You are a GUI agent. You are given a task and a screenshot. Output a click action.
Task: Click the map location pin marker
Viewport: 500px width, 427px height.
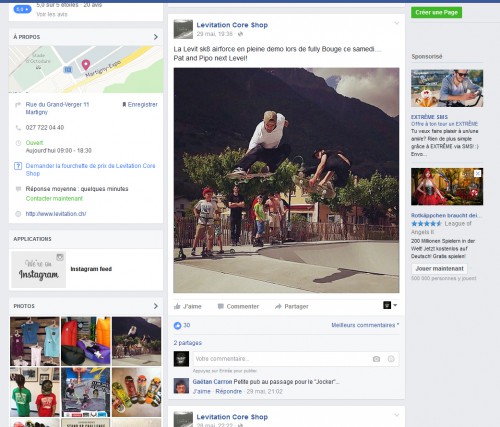[86, 65]
